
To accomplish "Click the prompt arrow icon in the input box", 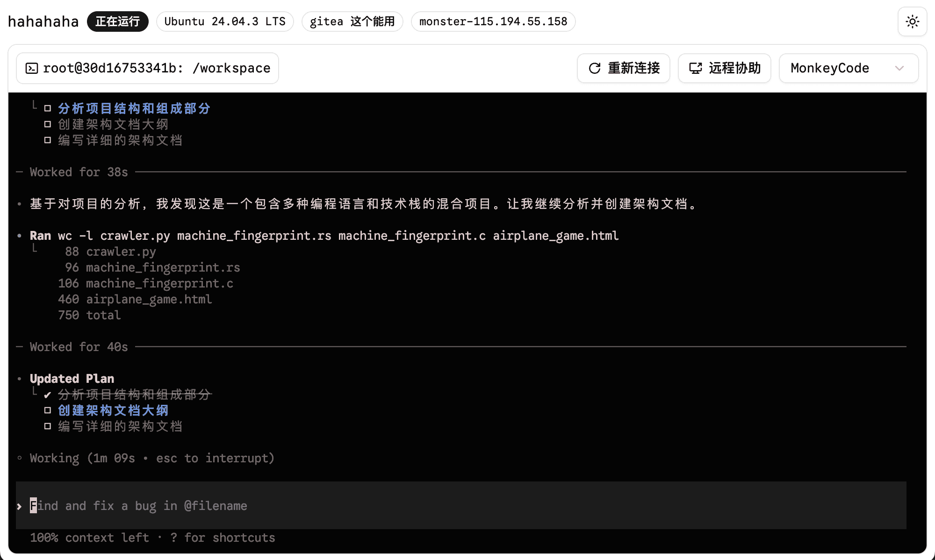I will (19, 506).
